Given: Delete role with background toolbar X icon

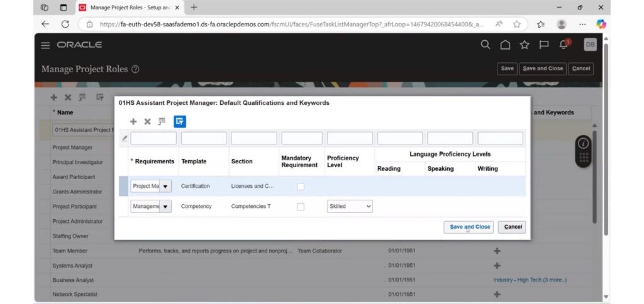Looking at the screenshot, I should tap(68, 97).
